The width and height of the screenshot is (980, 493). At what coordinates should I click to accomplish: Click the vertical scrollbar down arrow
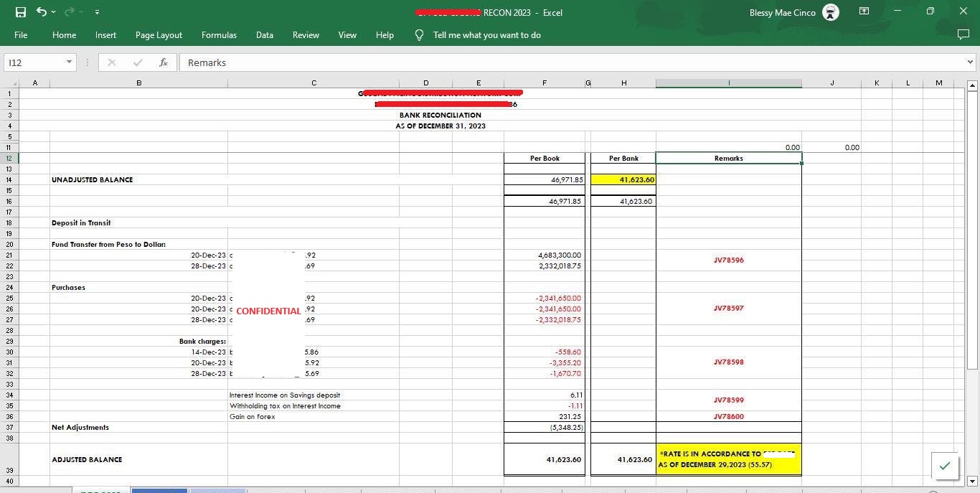973,481
